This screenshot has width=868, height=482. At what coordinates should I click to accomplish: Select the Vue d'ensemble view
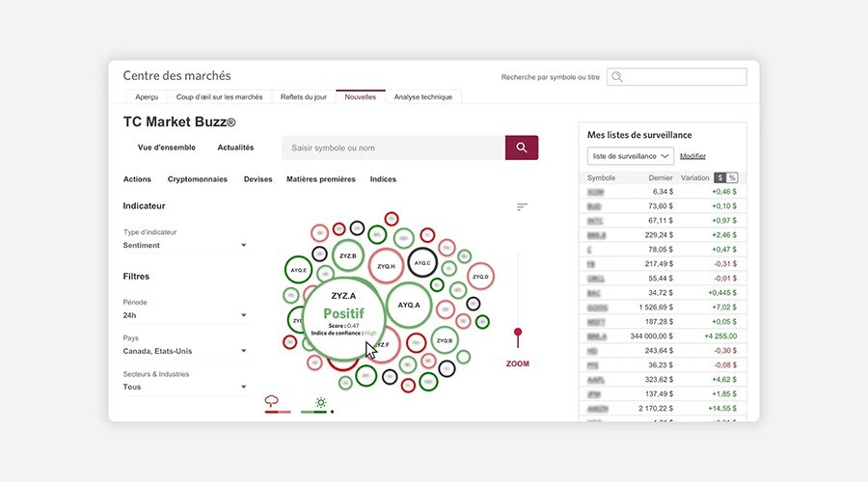(x=167, y=147)
